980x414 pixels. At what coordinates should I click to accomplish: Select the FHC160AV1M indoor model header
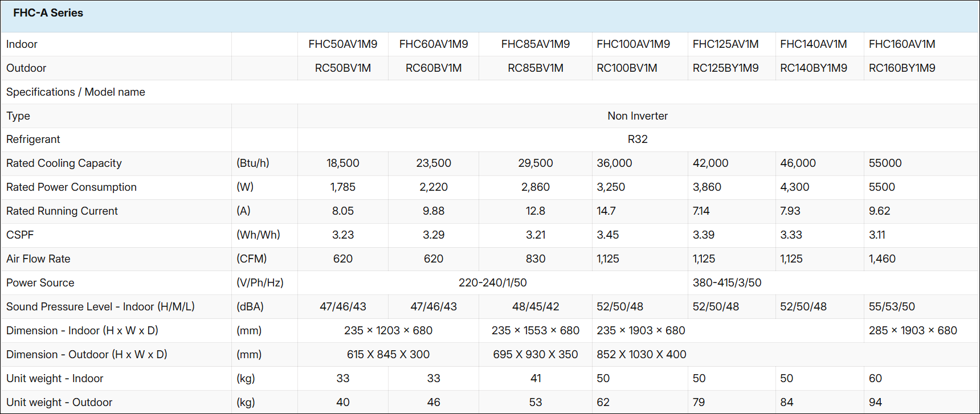pos(901,44)
